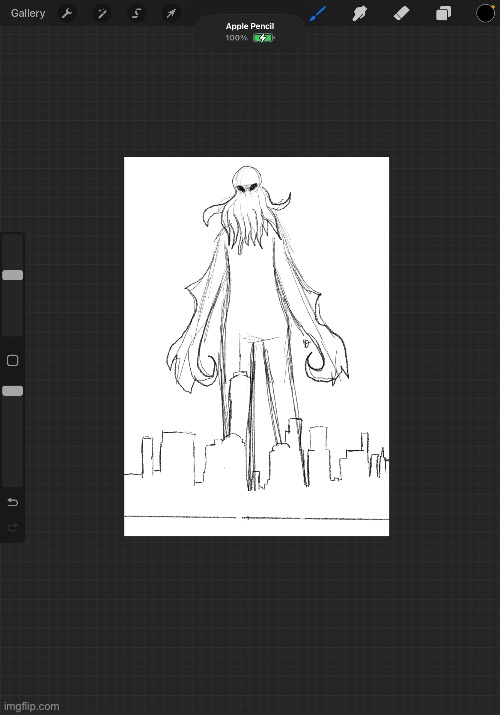Activate the Transform arrow tool

point(171,13)
